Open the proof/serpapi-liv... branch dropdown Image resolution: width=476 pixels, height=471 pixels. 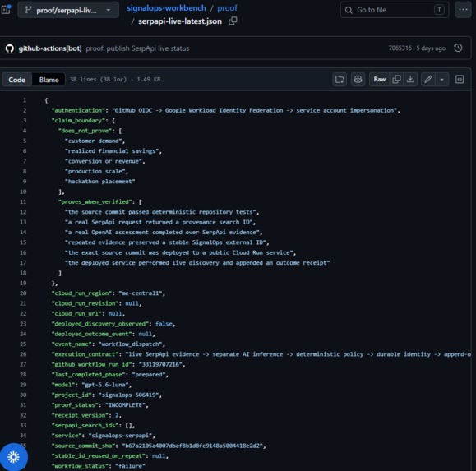(68, 10)
